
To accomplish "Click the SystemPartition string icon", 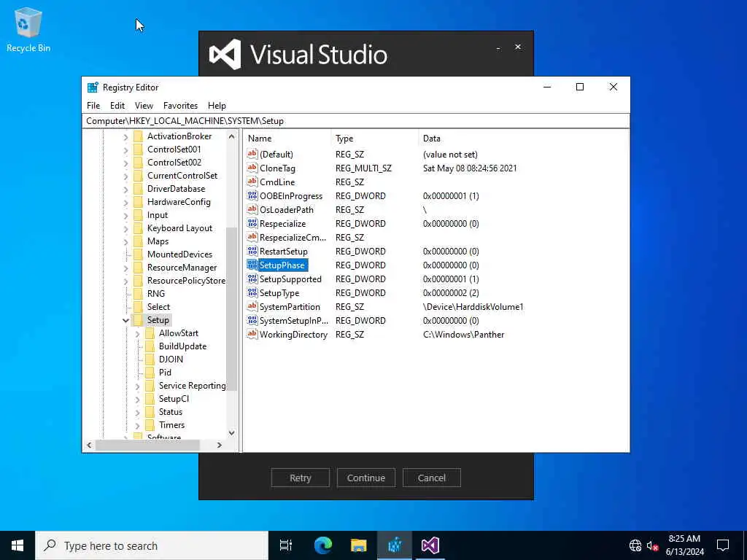I will 252,306.
